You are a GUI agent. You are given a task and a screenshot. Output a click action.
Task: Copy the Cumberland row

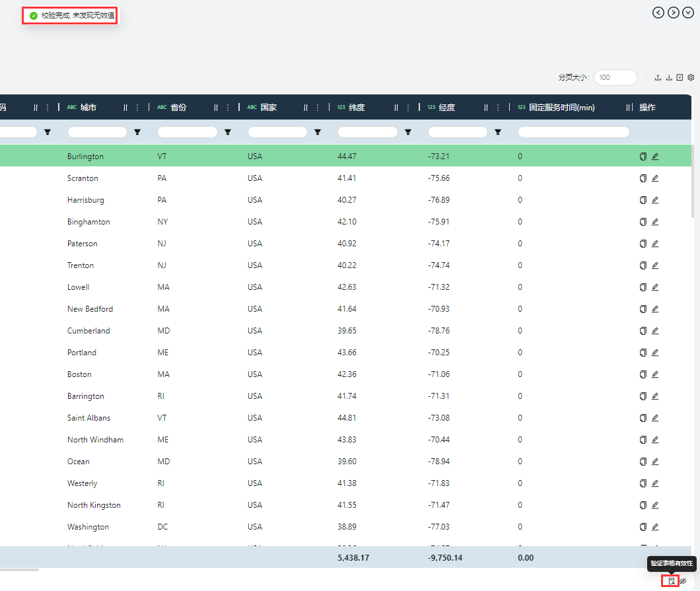tap(643, 331)
